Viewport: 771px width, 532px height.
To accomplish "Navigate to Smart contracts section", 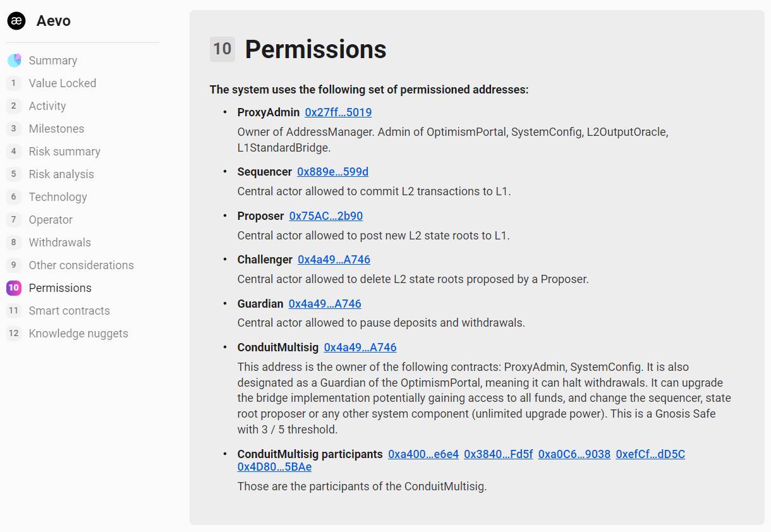I will [x=70, y=311].
